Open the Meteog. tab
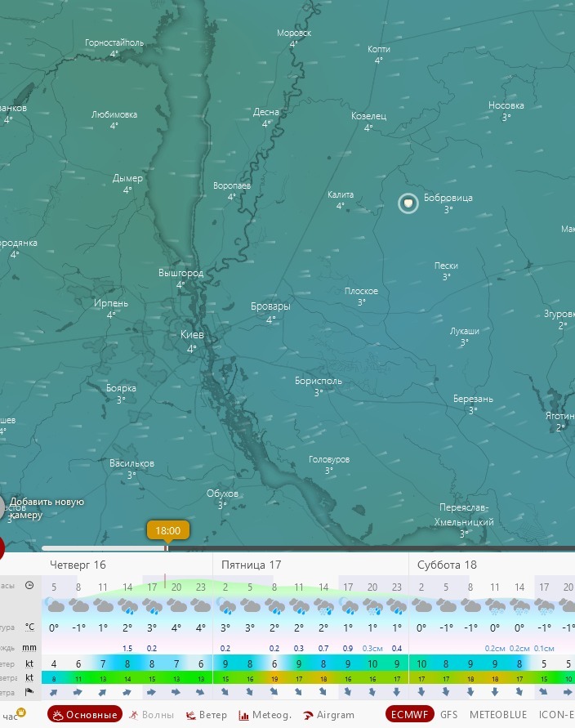 [x=265, y=715]
